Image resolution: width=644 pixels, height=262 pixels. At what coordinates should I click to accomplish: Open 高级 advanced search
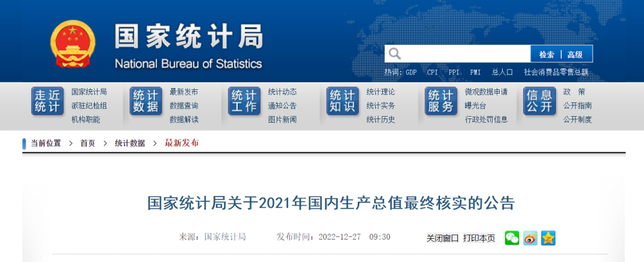tap(575, 54)
